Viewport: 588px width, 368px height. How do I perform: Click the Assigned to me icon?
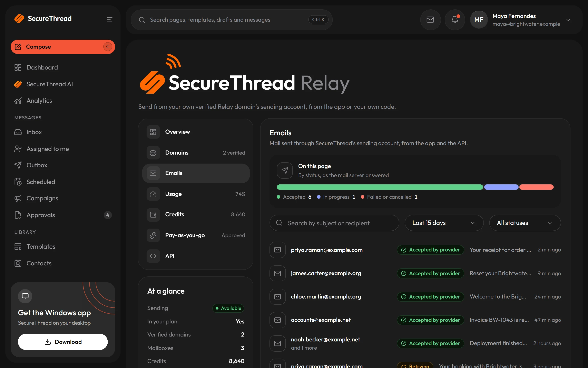pyautogui.click(x=18, y=149)
